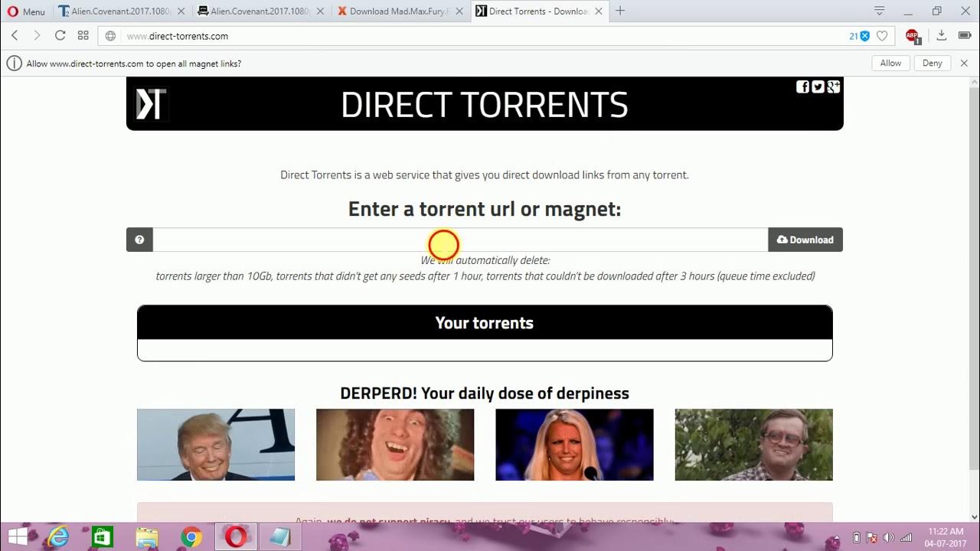This screenshot has height=551, width=980.
Task: Open the man with glasses thumbnail
Action: click(x=753, y=445)
